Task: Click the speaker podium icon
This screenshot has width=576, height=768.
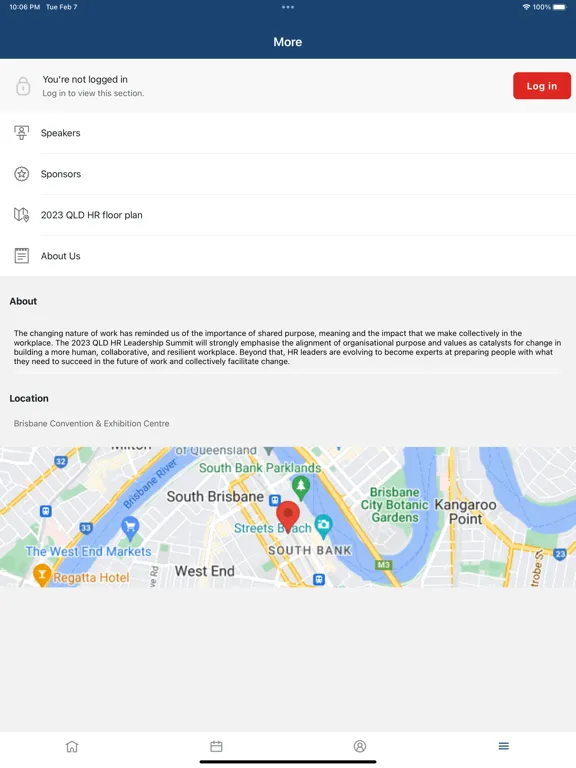Action: point(22,133)
